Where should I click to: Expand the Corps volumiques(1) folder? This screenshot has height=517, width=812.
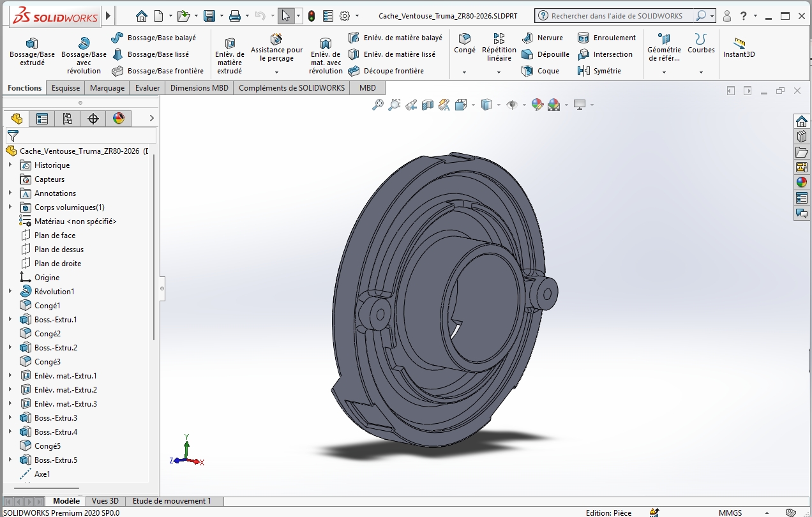[10, 207]
